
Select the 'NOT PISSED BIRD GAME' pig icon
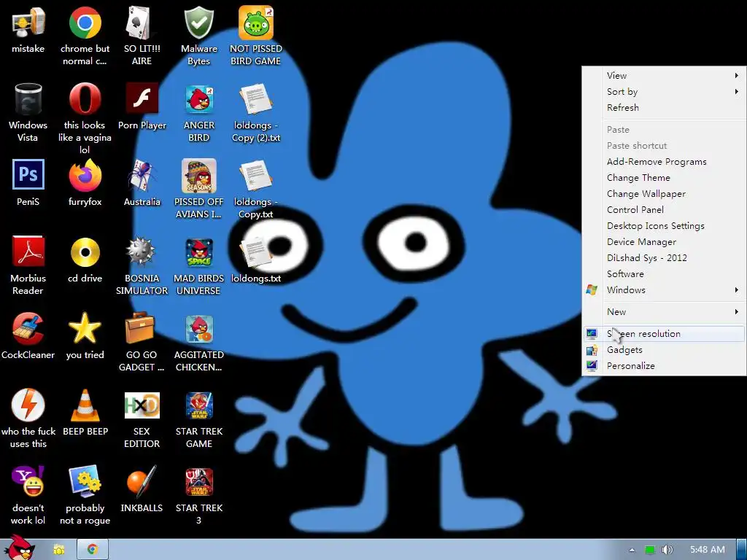256,23
